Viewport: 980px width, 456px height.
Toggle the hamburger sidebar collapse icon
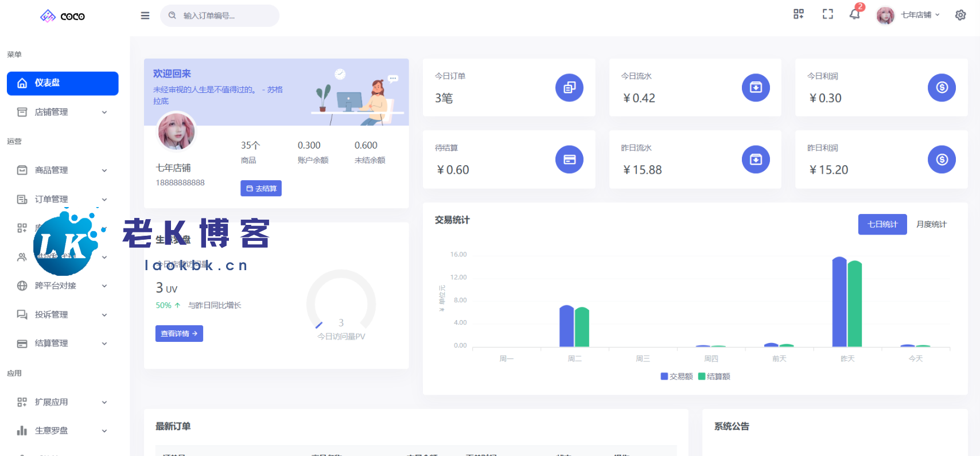pyautogui.click(x=145, y=15)
